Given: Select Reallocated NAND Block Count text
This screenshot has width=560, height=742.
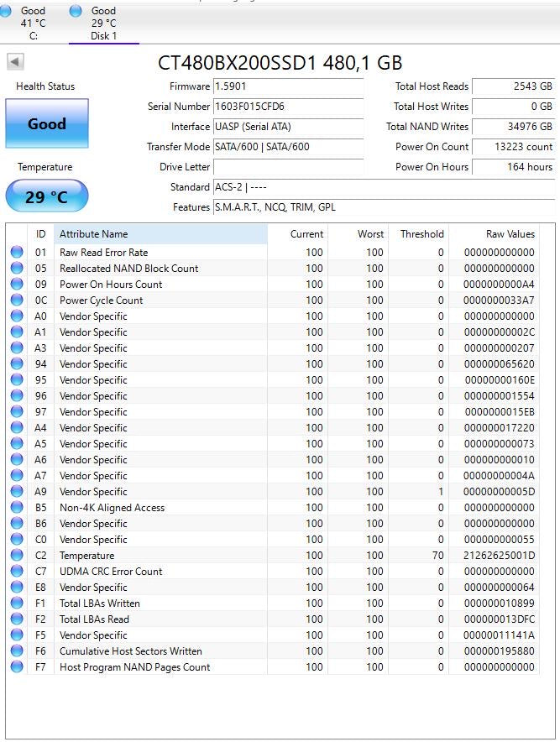Looking at the screenshot, I should (128, 269).
